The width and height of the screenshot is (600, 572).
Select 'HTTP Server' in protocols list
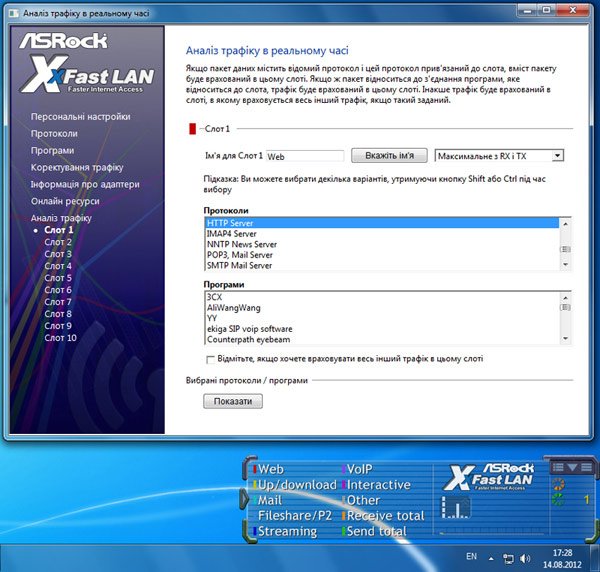point(382,223)
